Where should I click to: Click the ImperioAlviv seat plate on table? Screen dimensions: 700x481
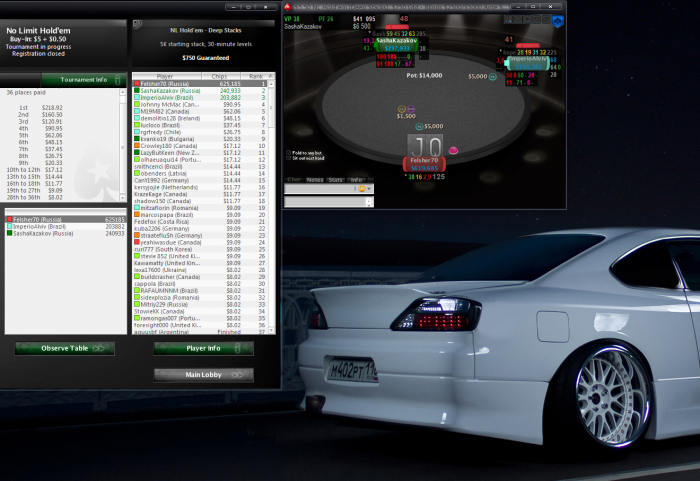527,63
